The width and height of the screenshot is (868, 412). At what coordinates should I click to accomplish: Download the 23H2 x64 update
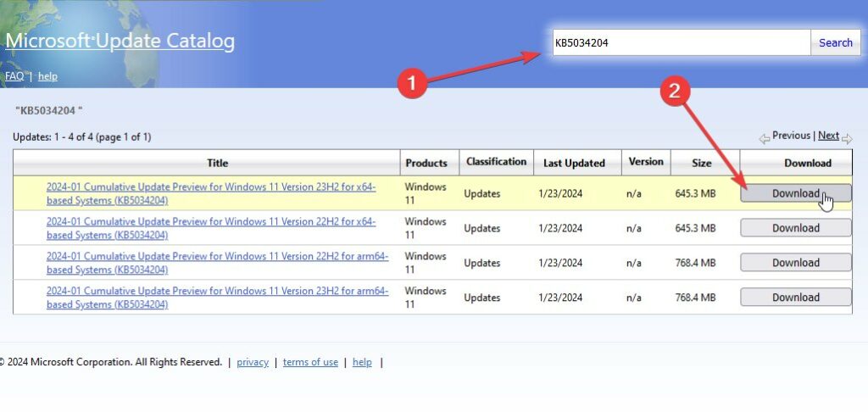[x=795, y=193]
